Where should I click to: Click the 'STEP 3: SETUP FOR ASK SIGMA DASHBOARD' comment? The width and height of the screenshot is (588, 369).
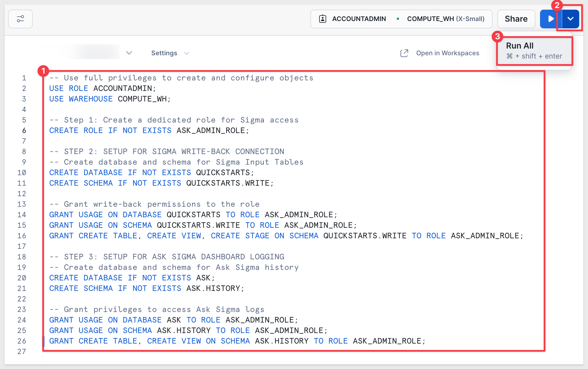click(167, 257)
